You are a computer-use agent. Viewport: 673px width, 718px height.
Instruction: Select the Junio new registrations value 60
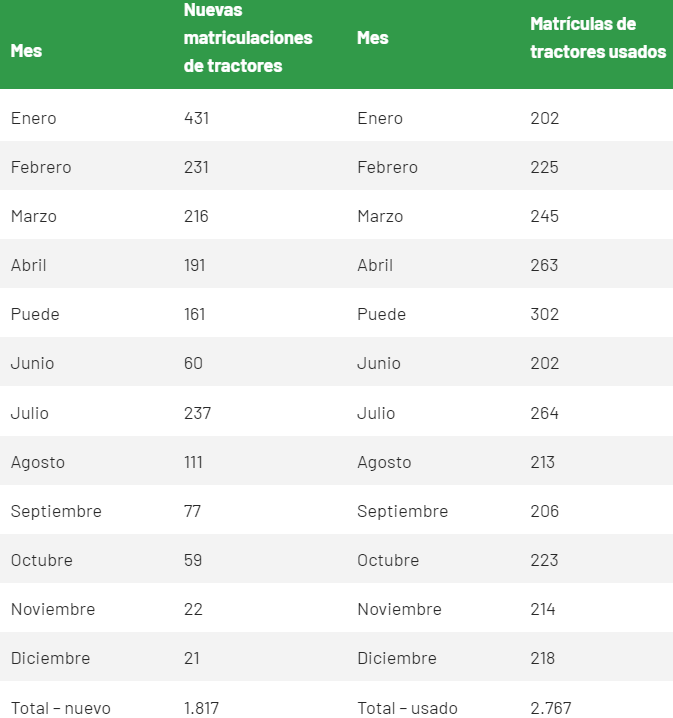193,363
